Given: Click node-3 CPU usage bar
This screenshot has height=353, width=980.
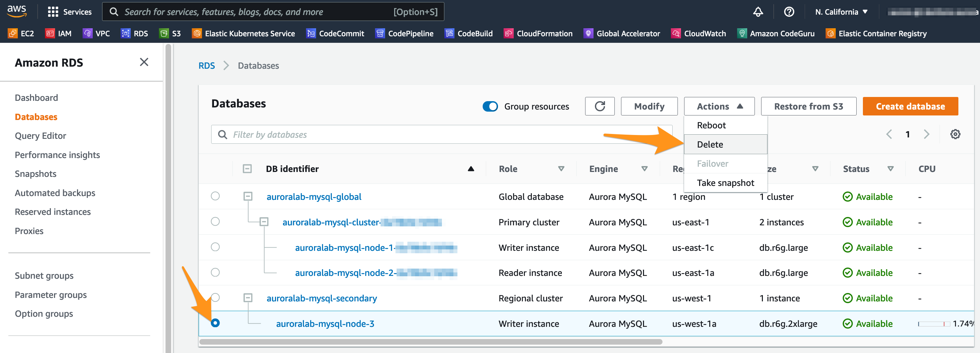Looking at the screenshot, I should point(934,324).
